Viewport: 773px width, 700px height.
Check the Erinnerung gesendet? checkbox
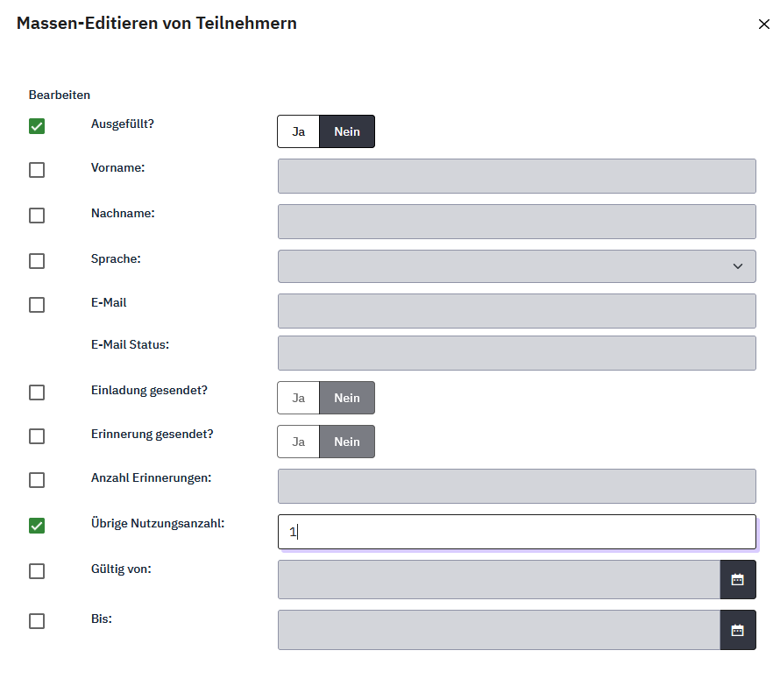pyautogui.click(x=37, y=436)
